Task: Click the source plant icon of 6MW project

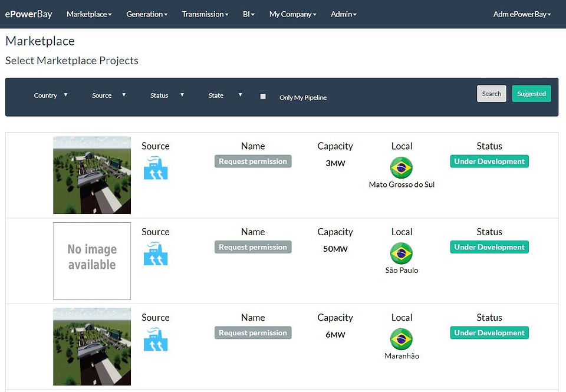Action: point(156,340)
